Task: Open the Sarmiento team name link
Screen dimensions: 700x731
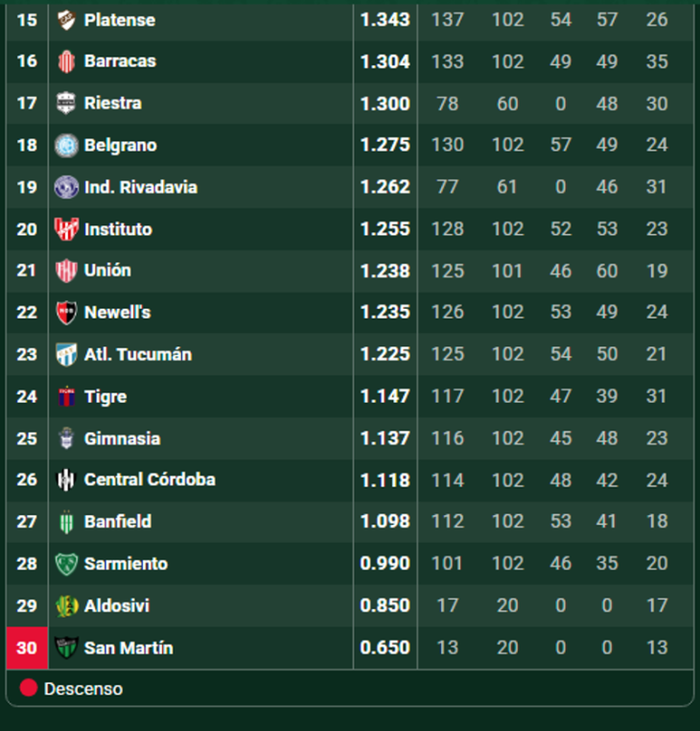Action: pos(126,564)
